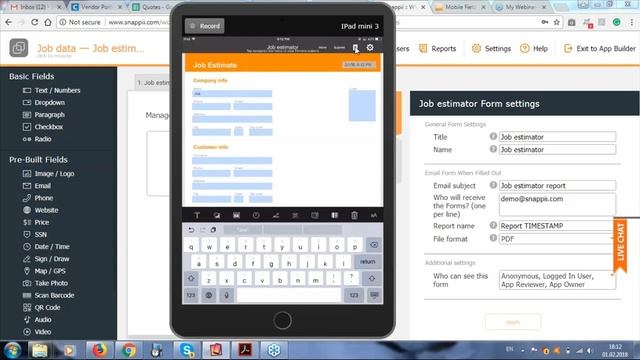Image resolution: width=640 pixels, height=360 pixels.
Task: Reload the page in the browser
Action: click(x=34, y=22)
